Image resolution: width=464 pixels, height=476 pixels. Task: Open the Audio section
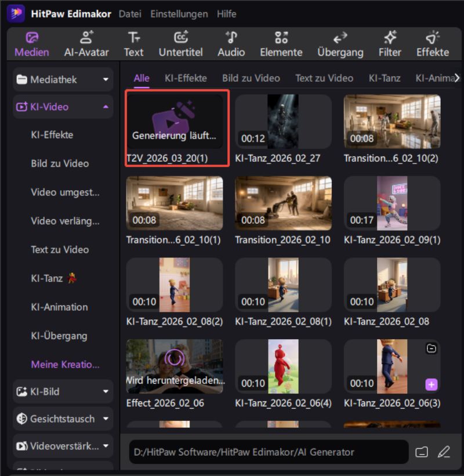pyautogui.click(x=231, y=44)
